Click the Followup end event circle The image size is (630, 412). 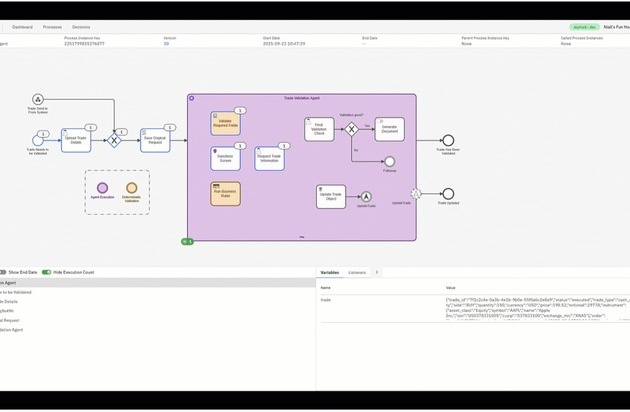pos(389,161)
